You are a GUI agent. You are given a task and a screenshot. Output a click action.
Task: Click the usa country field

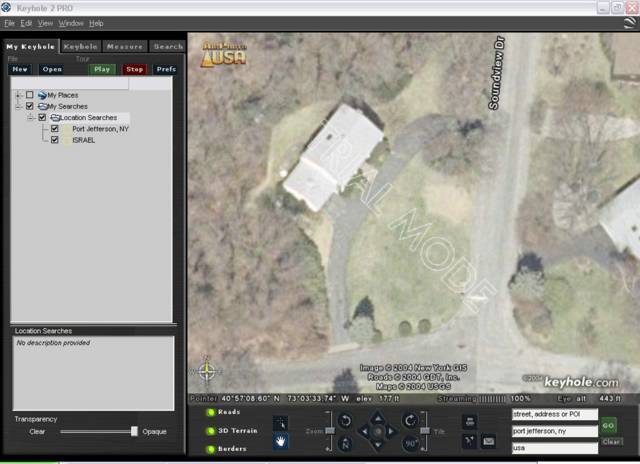point(555,448)
